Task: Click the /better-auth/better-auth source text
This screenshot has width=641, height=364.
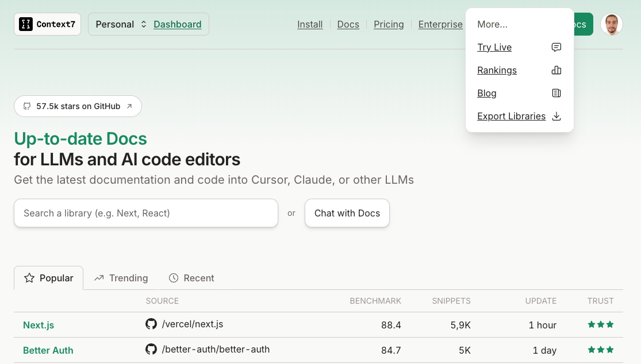Action: pyautogui.click(x=216, y=349)
